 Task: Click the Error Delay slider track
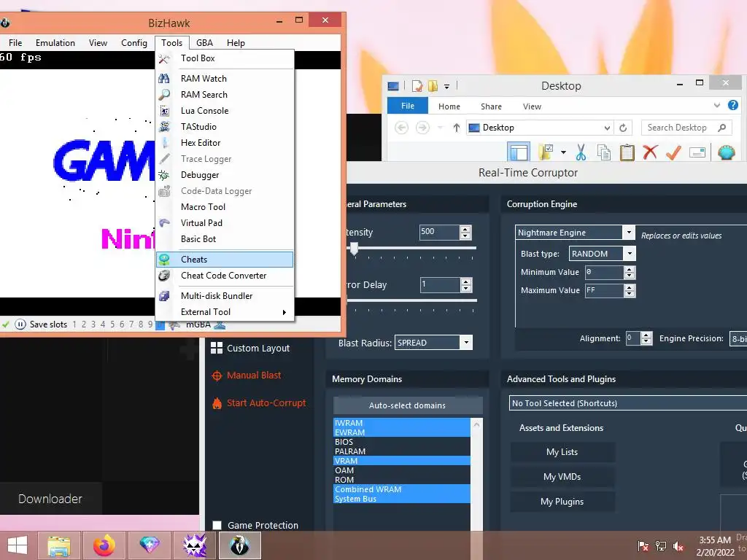(411, 300)
